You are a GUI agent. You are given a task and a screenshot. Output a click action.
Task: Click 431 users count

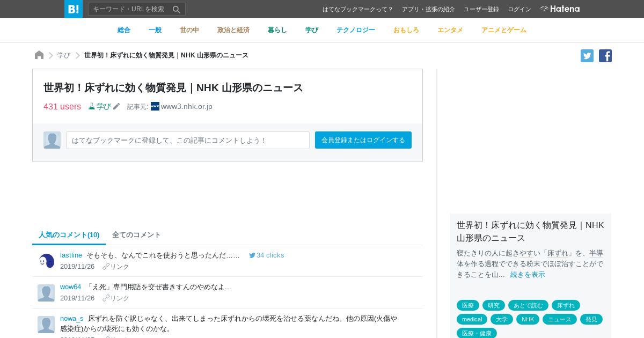(x=62, y=106)
